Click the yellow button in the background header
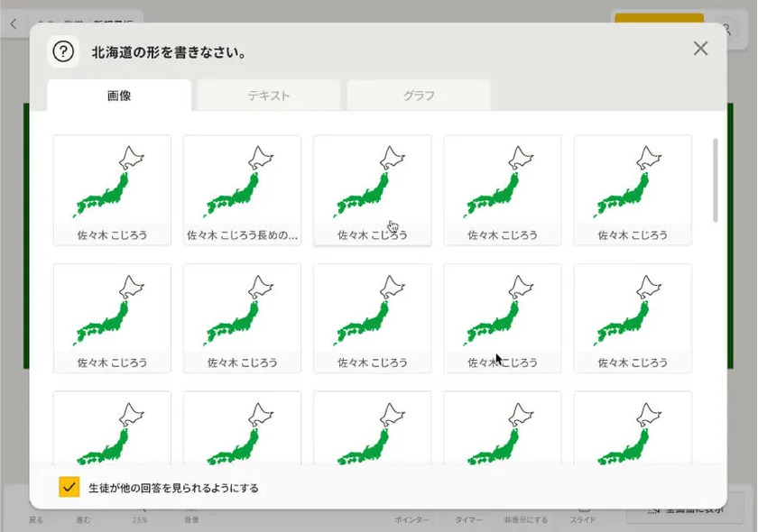Image resolution: width=758 pixels, height=532 pixels. (x=659, y=18)
